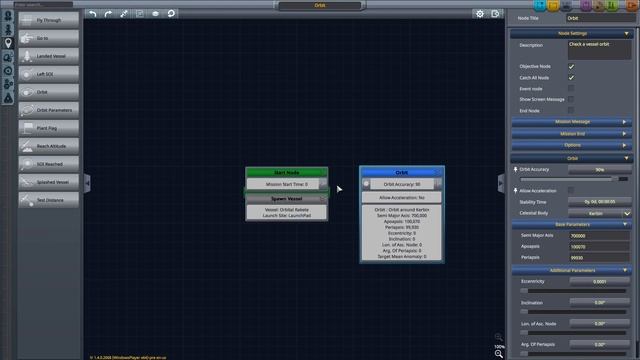This screenshot has height=360, width=640.
Task: Collapse the Base Parameters section
Action: [x=572, y=224]
